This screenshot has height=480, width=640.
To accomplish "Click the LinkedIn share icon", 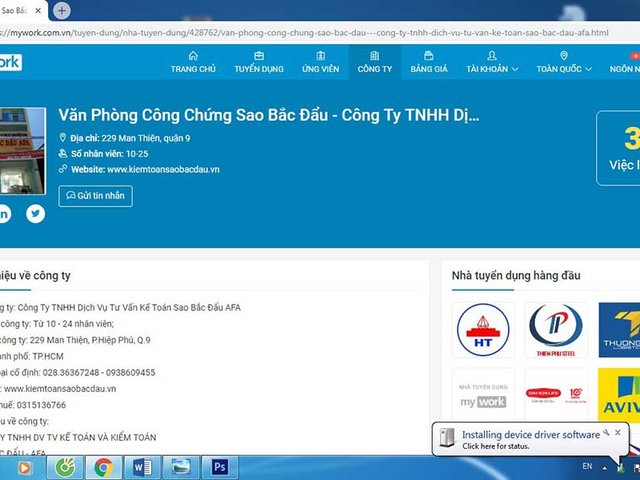I will (x=4, y=213).
